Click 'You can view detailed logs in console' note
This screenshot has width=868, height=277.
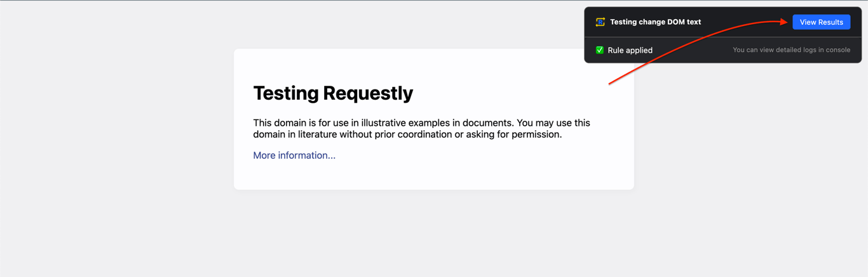pyautogui.click(x=791, y=50)
